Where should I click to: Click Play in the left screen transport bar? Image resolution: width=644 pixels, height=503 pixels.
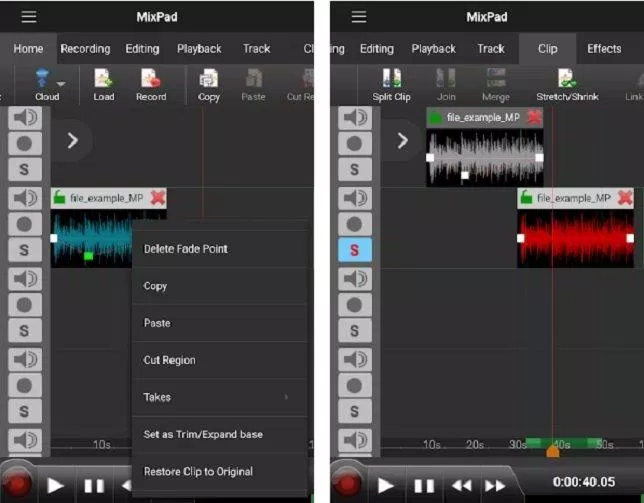click(x=55, y=486)
